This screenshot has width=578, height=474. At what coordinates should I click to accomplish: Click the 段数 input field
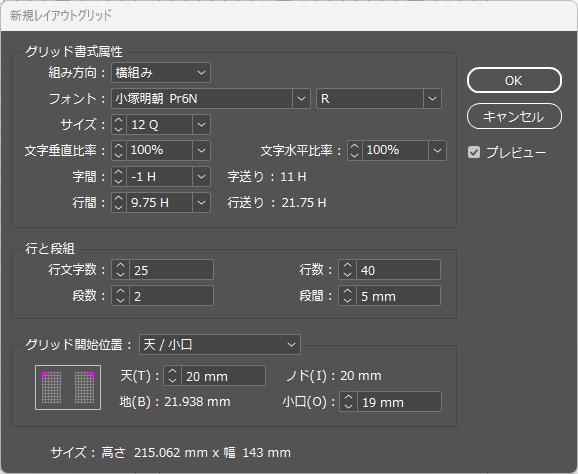point(171,296)
